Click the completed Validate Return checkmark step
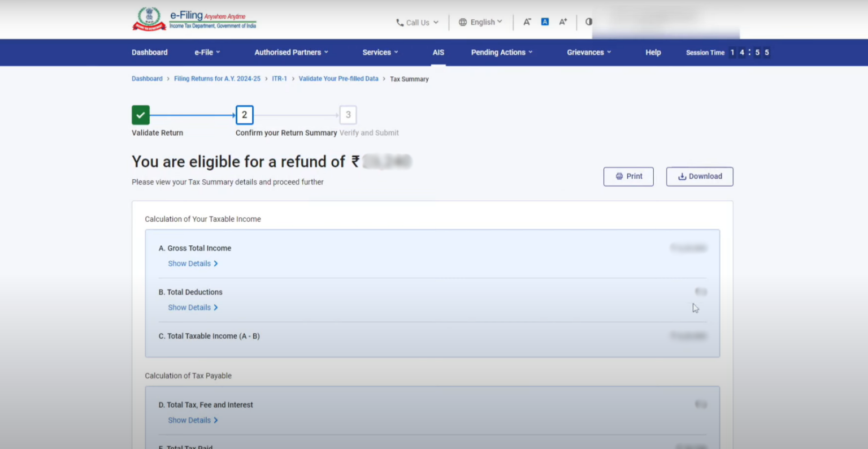Image resolution: width=868 pixels, height=449 pixels. 140,115
